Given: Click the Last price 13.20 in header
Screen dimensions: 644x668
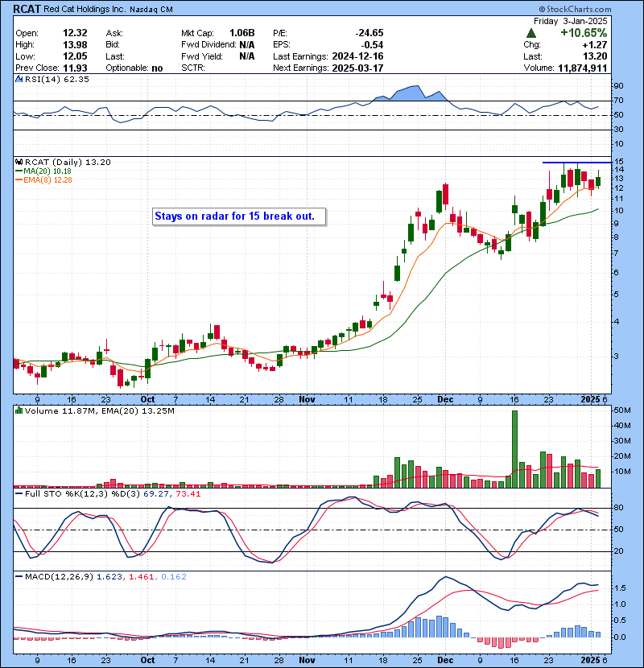Looking at the screenshot, I should click(596, 56).
